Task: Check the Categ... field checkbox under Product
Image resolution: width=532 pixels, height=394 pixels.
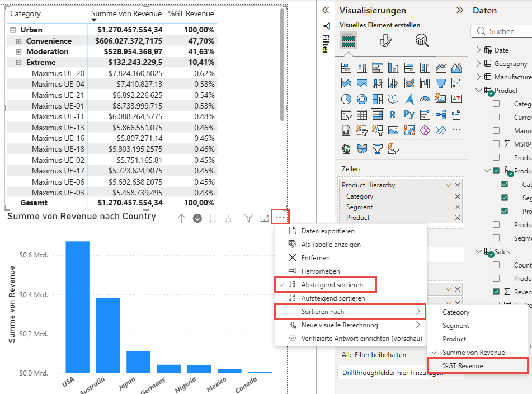Action: (x=496, y=104)
